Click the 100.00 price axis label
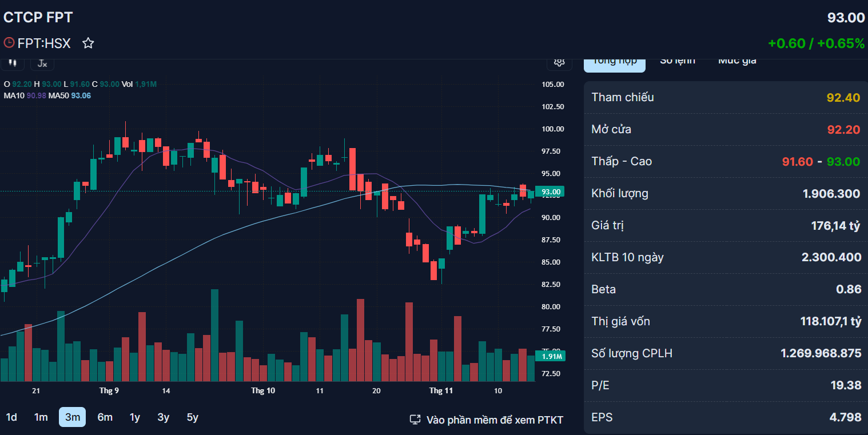The width and height of the screenshot is (868, 435). coord(553,129)
